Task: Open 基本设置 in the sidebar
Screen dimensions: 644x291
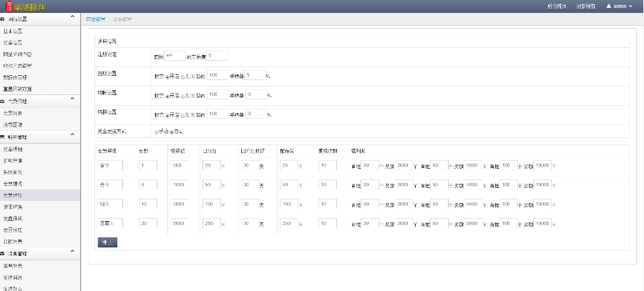Action: pos(12,31)
